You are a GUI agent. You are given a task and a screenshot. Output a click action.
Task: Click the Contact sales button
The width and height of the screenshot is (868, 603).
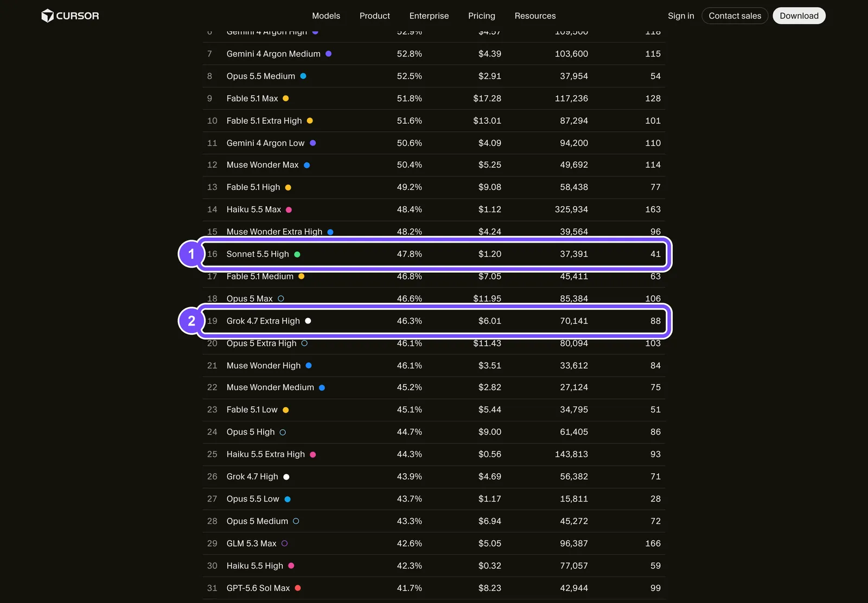tap(735, 16)
